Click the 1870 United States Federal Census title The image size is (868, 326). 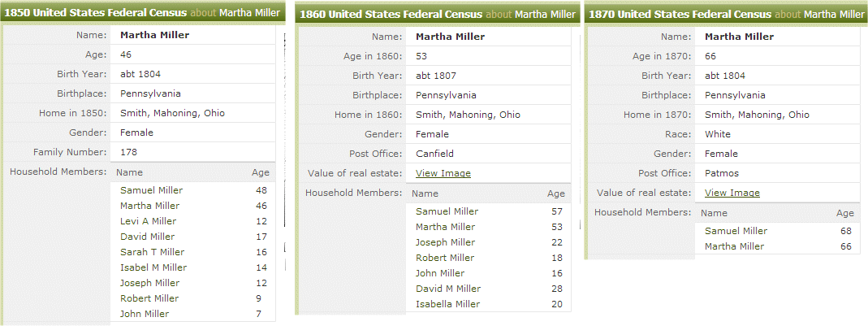[680, 14]
